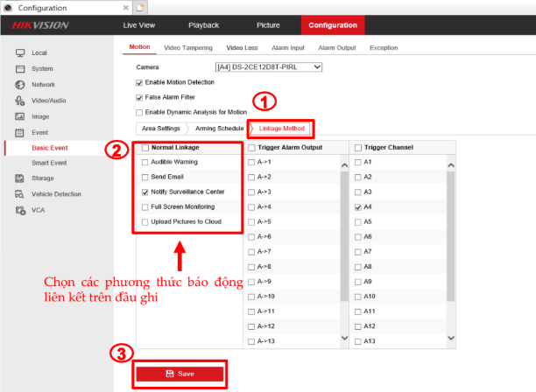Click the red Save button
536x392 pixels.
click(180, 374)
